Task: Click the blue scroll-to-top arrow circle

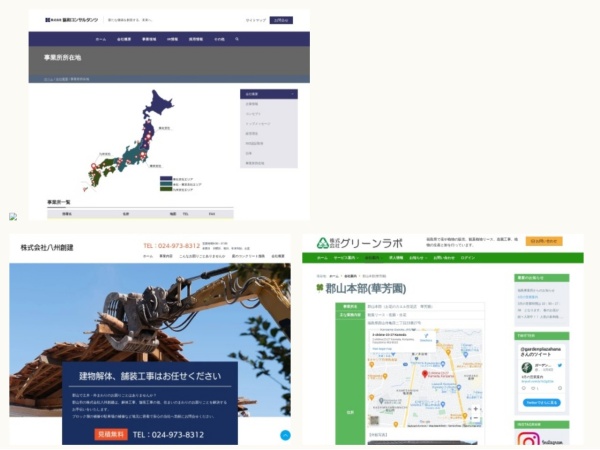Action: [x=285, y=435]
